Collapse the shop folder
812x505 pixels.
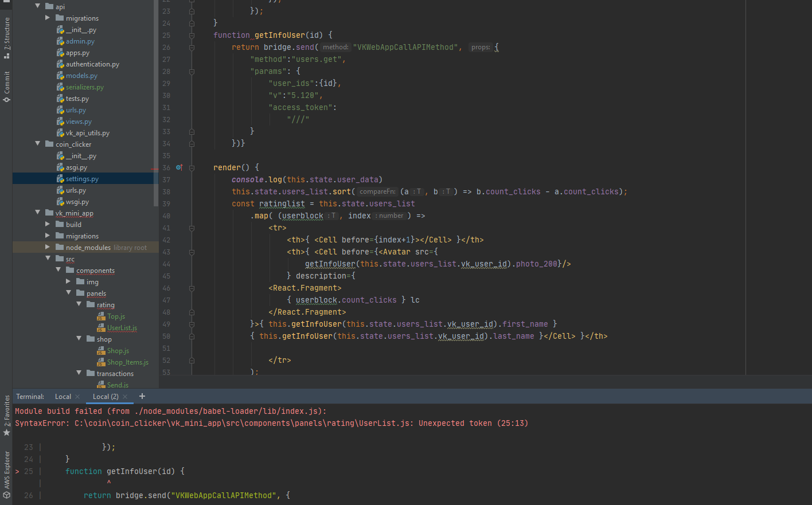click(79, 339)
